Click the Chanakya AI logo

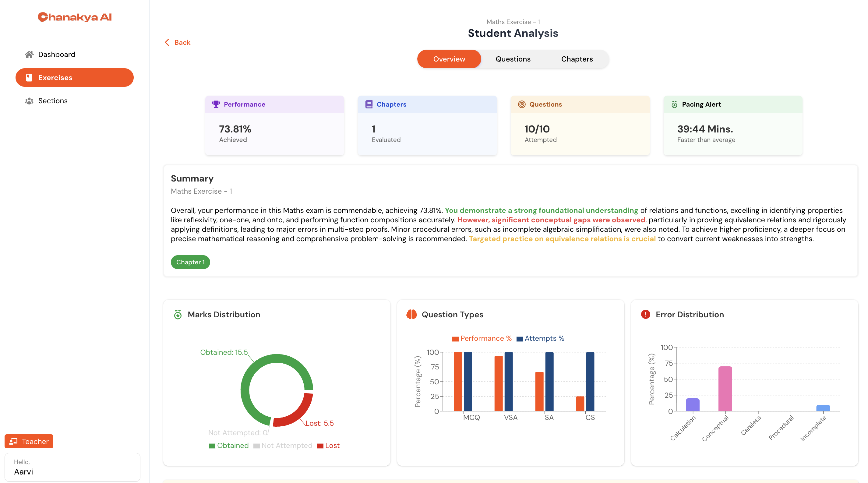(x=75, y=17)
